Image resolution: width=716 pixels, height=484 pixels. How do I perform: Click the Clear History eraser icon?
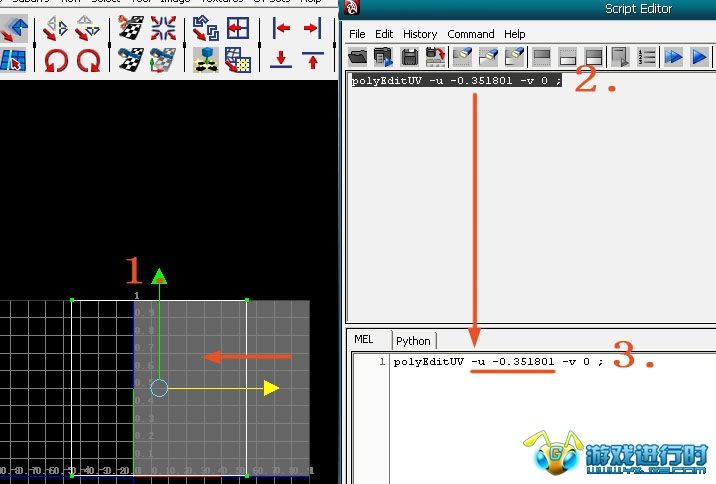tap(462, 57)
